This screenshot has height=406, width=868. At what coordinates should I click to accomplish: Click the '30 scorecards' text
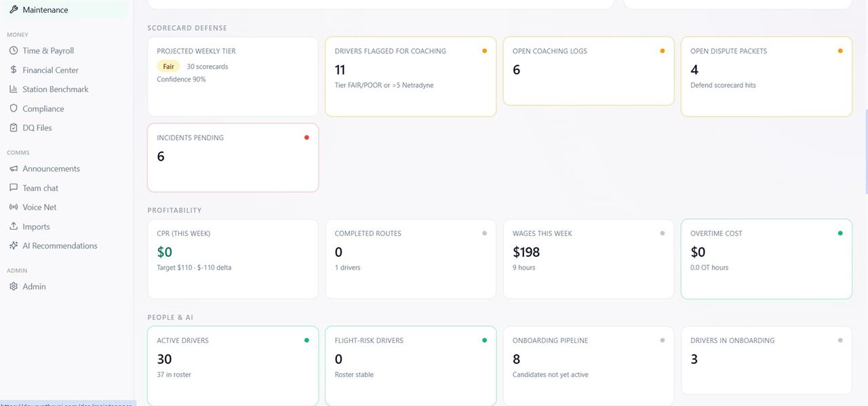click(x=208, y=66)
